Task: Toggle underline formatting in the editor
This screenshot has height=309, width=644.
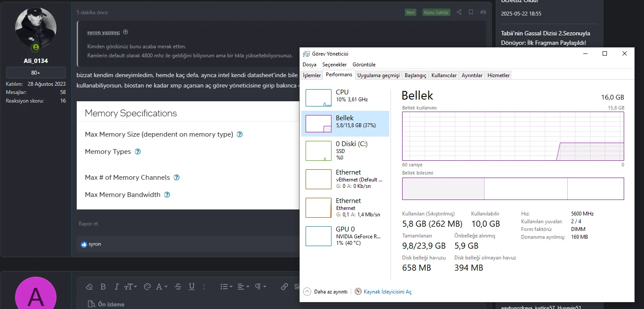Action: coord(192,287)
